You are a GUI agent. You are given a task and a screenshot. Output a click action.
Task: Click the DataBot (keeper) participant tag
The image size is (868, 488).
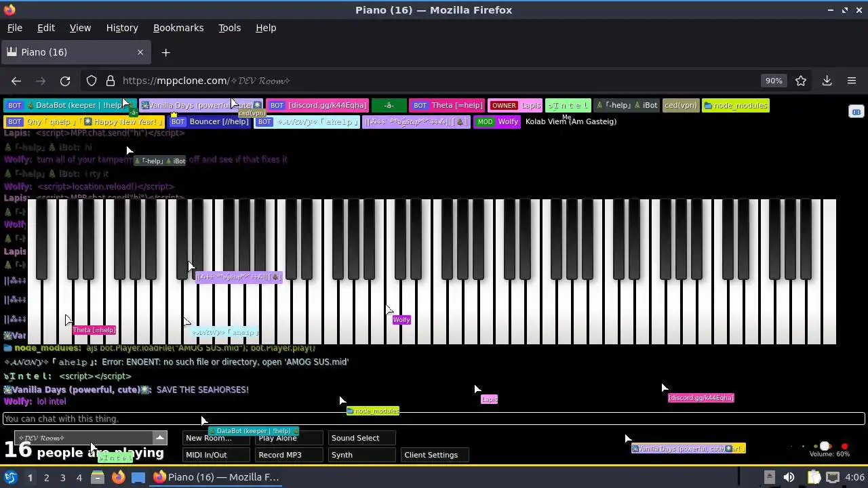coord(71,105)
